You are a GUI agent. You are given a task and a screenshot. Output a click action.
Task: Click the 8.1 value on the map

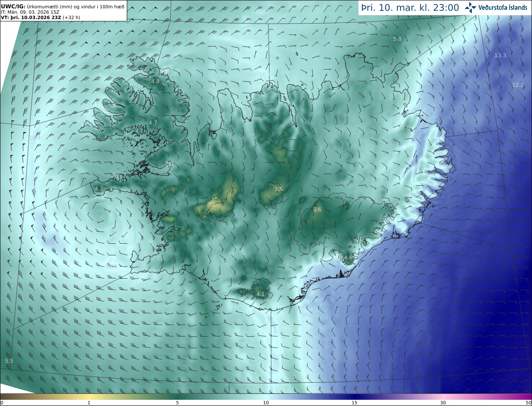point(169,164)
